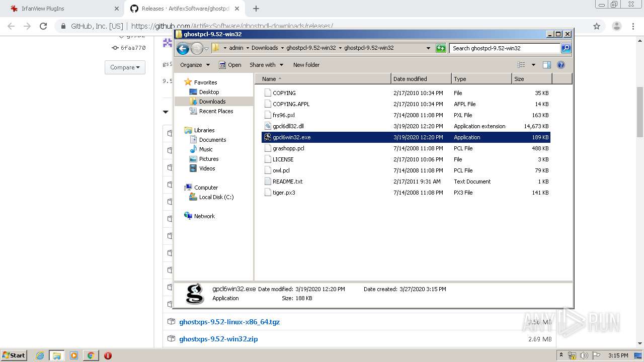This screenshot has height=362, width=644.
Task: Toggle the preview pane button
Action: [x=547, y=65]
